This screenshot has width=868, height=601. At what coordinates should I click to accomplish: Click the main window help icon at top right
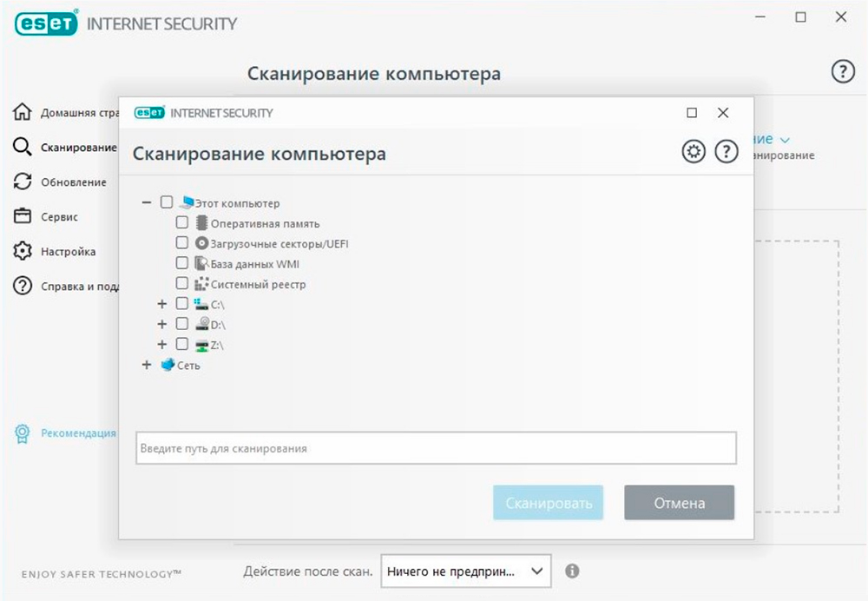point(843,71)
